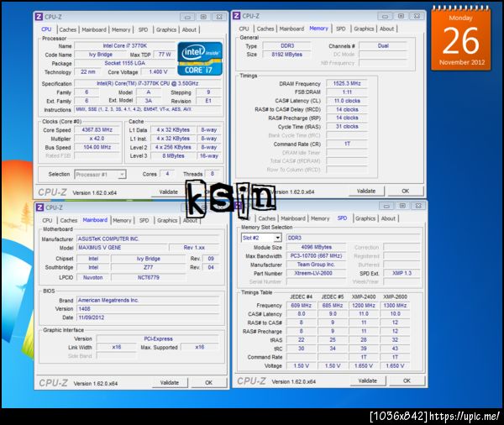
Task: Click the BIOS date 11/09/2012
Action: click(148, 317)
